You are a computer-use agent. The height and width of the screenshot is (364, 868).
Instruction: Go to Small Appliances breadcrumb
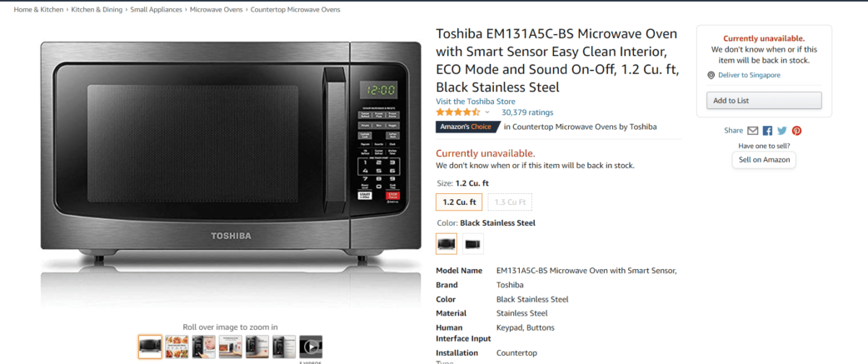coord(156,9)
